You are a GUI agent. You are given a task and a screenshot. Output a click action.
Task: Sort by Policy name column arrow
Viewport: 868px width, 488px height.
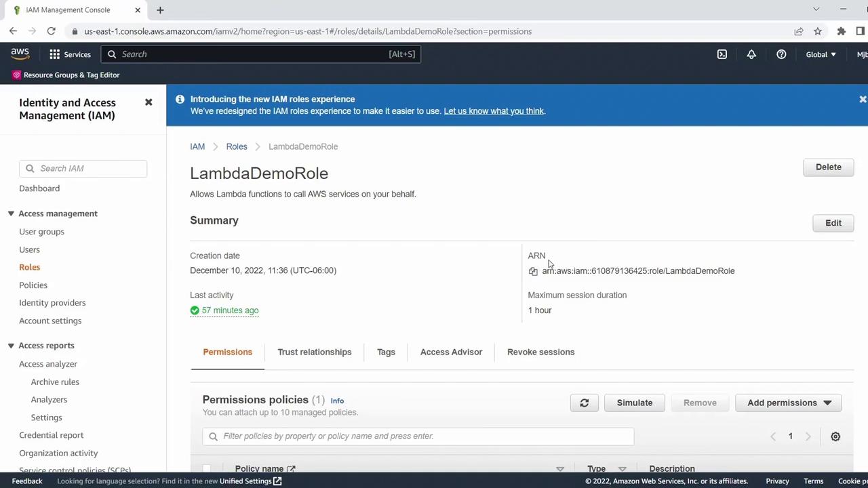coord(560,469)
